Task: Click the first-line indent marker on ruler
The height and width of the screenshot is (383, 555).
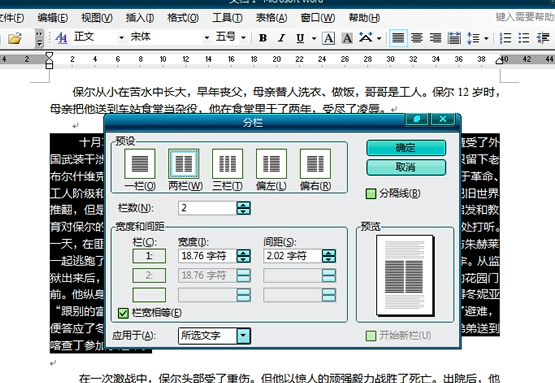Action: coord(49,55)
